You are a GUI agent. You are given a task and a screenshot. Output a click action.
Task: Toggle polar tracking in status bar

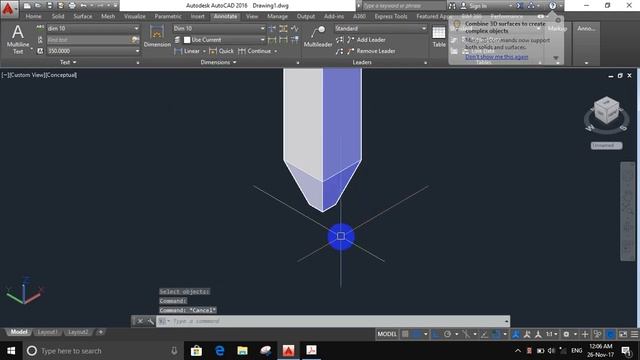click(447, 334)
